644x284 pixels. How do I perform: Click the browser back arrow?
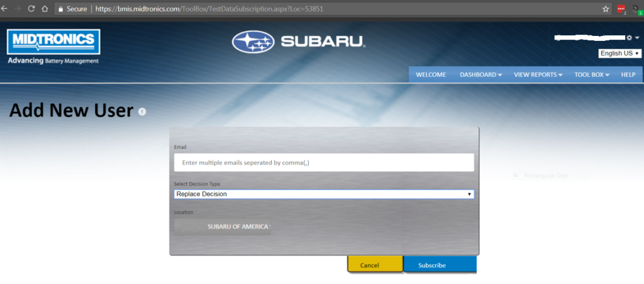[x=3, y=9]
